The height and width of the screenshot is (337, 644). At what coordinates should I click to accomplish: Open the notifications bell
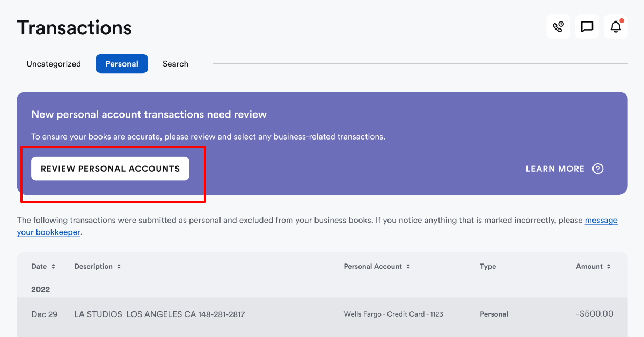tap(615, 26)
